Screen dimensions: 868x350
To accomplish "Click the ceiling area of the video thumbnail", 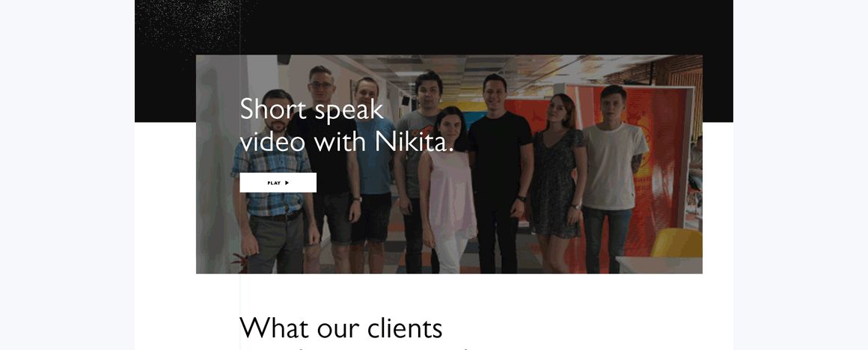I will pyautogui.click(x=498, y=69).
